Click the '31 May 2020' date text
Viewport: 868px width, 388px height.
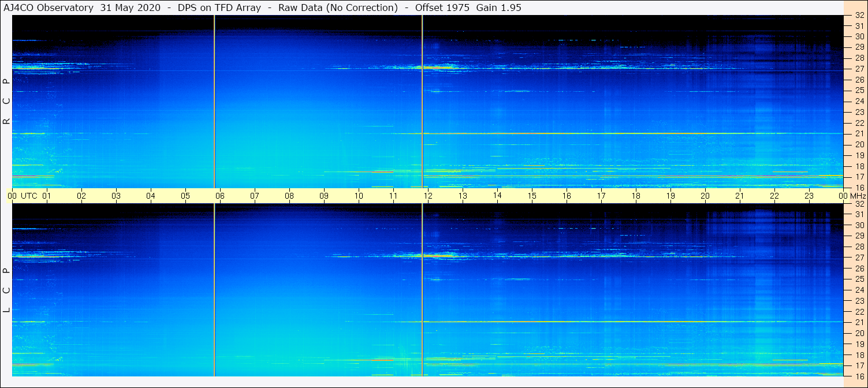[131, 8]
